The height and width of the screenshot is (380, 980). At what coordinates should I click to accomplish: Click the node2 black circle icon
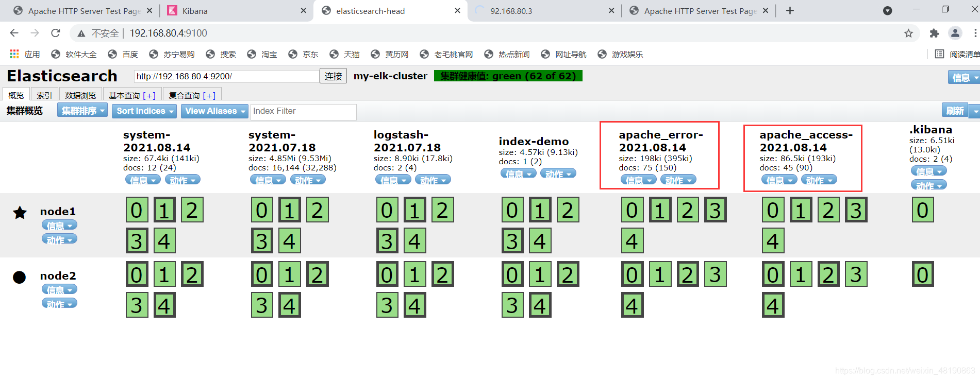point(19,277)
